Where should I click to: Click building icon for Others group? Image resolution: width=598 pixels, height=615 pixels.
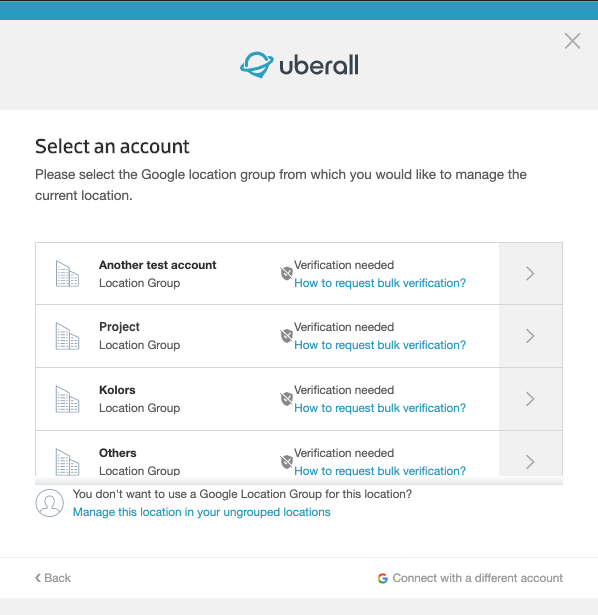[x=67, y=462]
